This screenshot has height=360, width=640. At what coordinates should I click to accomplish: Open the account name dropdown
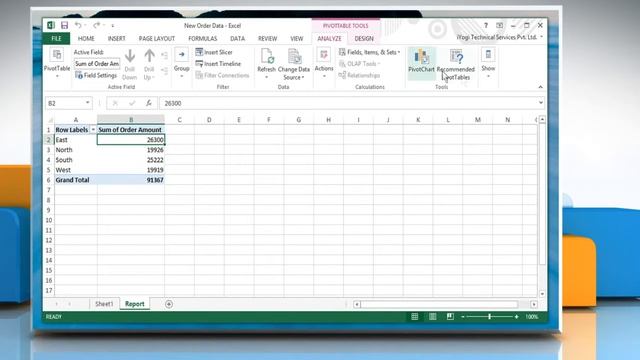(542, 37)
